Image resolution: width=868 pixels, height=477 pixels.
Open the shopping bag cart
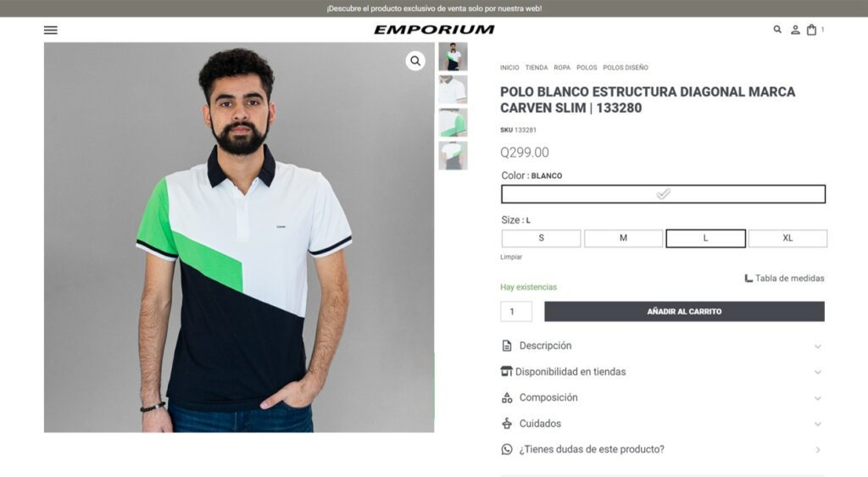[811, 30]
